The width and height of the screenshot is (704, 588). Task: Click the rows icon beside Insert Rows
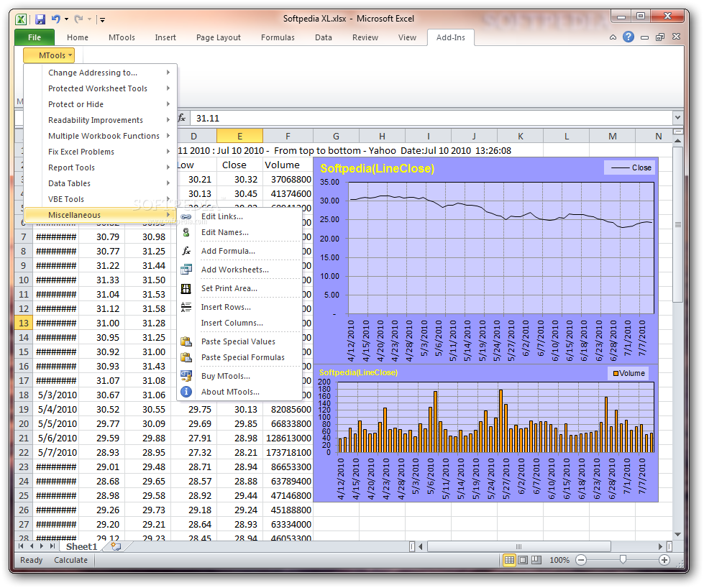tap(186, 308)
